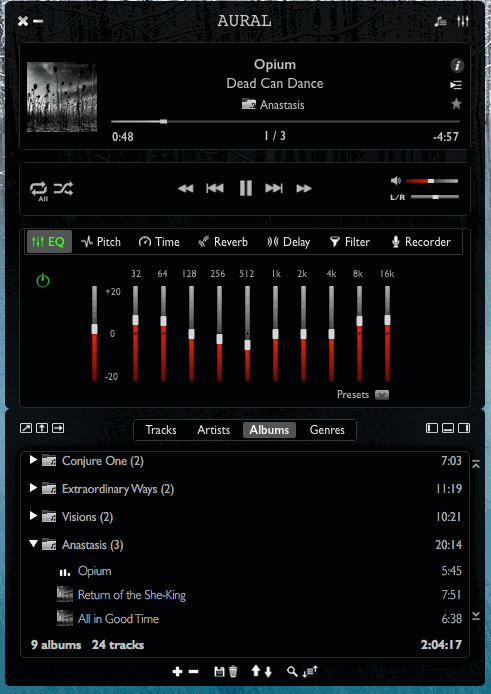
Task: Skip to next track
Action: pyautogui.click(x=274, y=189)
